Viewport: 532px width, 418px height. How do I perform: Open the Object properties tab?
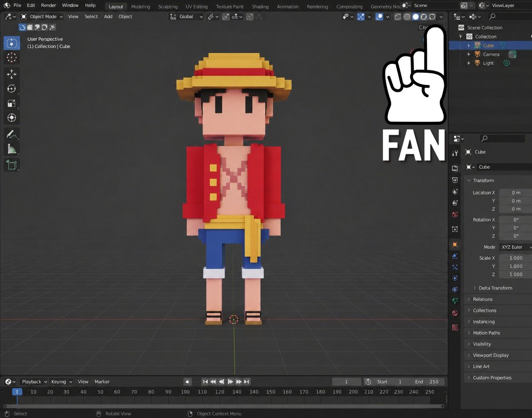[455, 244]
